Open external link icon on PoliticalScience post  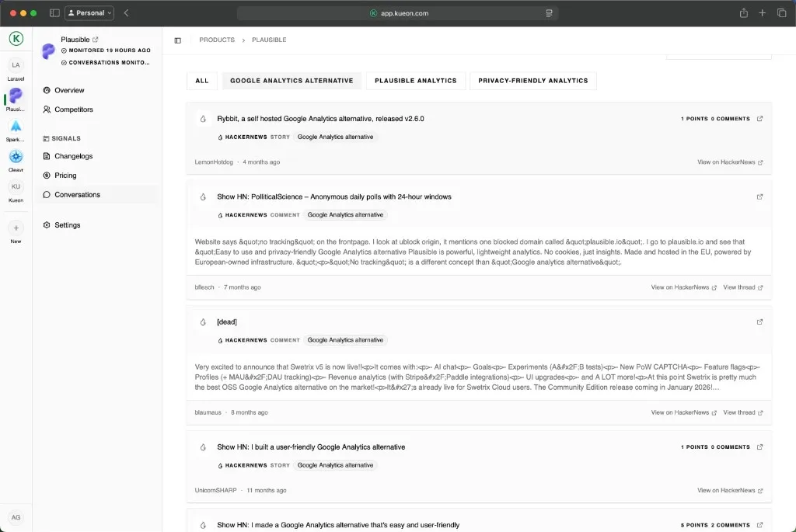760,196
